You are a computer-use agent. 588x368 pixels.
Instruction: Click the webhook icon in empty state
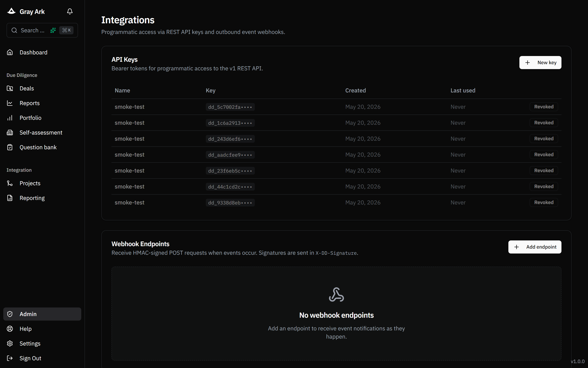(x=336, y=294)
